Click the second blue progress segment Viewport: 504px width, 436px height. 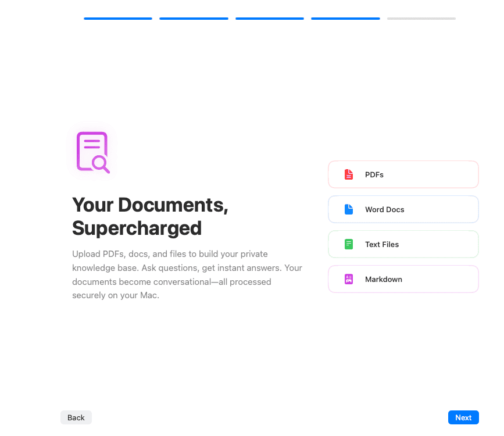194,18
